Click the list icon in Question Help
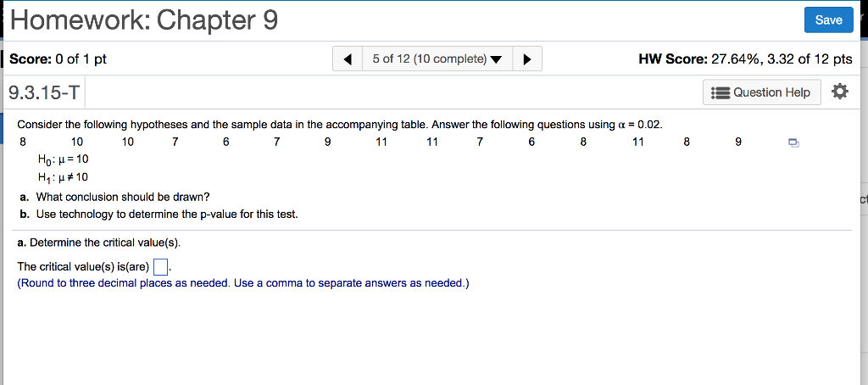 coord(721,92)
